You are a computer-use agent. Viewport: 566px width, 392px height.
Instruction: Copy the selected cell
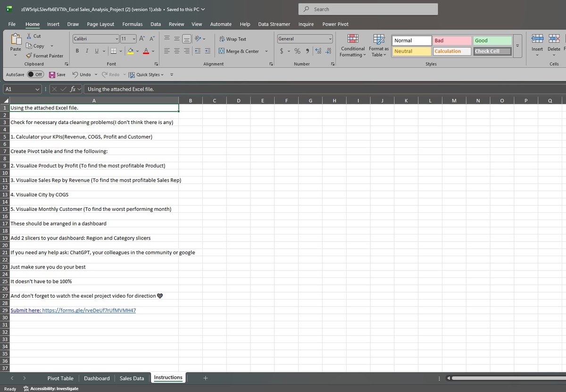tap(35, 46)
